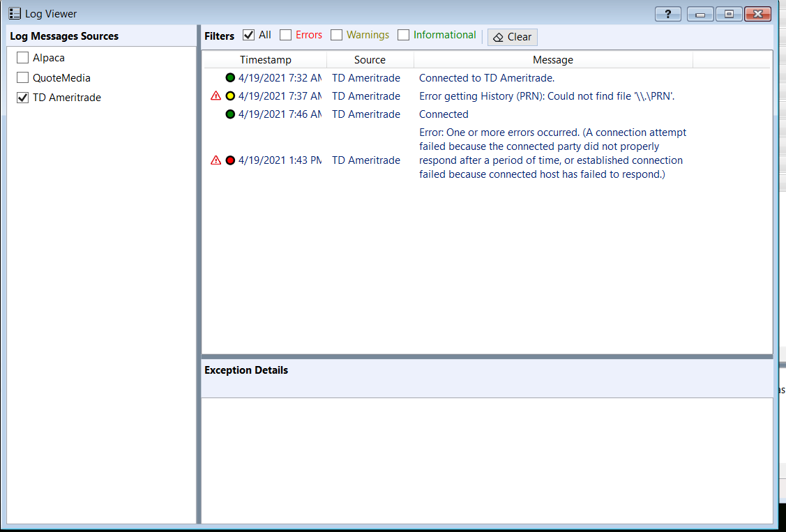Click the green status dot on 7:32 AM row
786x532 pixels.
pos(230,77)
